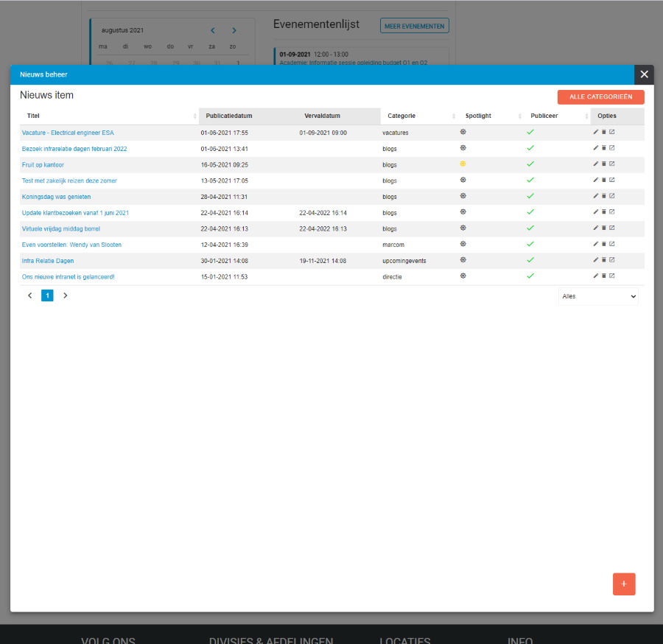663x644 pixels.
Task: Go to next page with pagination arrow
Action: coord(65,295)
